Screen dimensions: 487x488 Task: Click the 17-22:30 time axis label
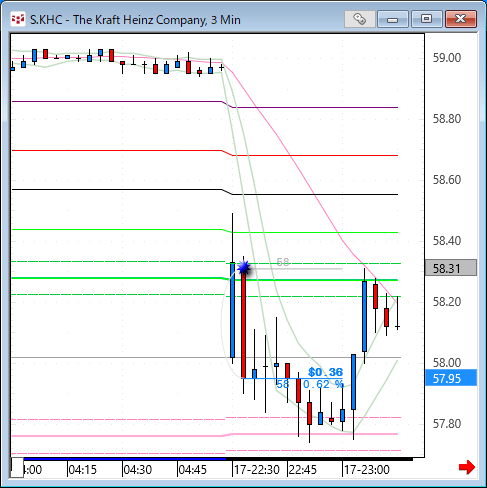click(257, 470)
